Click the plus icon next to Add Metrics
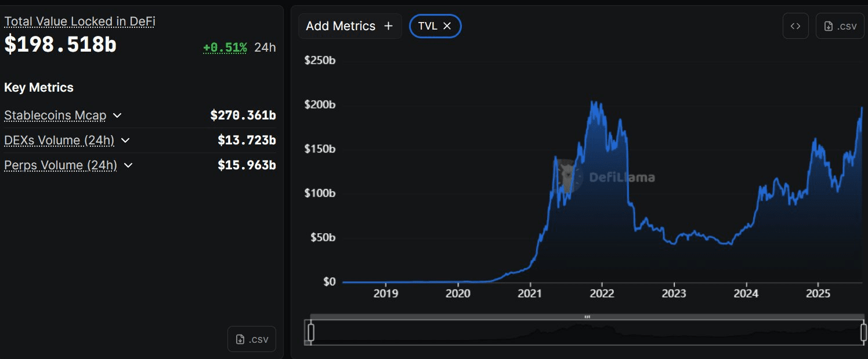 (x=389, y=26)
